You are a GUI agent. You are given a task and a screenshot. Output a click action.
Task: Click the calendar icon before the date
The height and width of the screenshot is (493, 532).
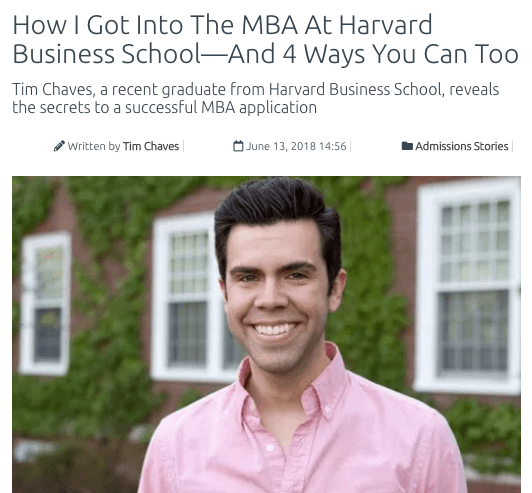pos(238,146)
